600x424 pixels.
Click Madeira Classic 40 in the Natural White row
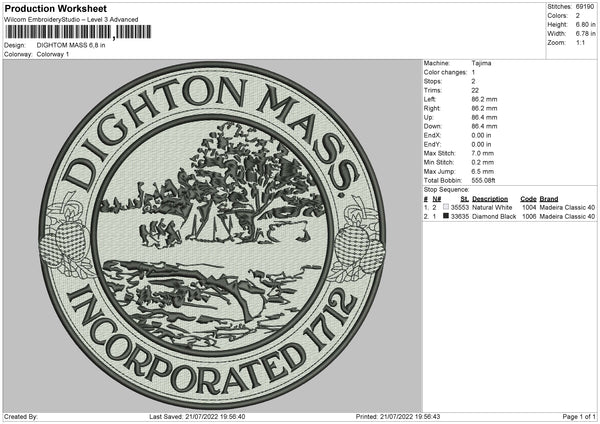pyautogui.click(x=567, y=207)
